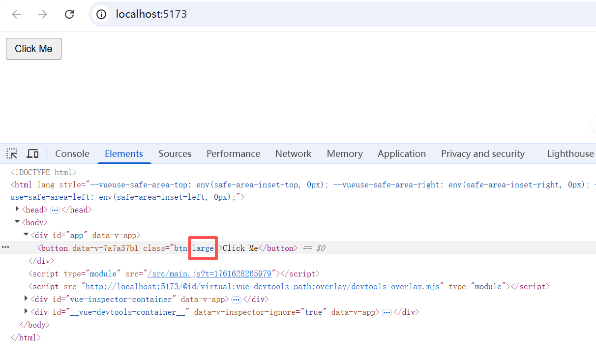Screen dimensions: 596x364
Task: Switch to the Console tab
Action: [72, 153]
